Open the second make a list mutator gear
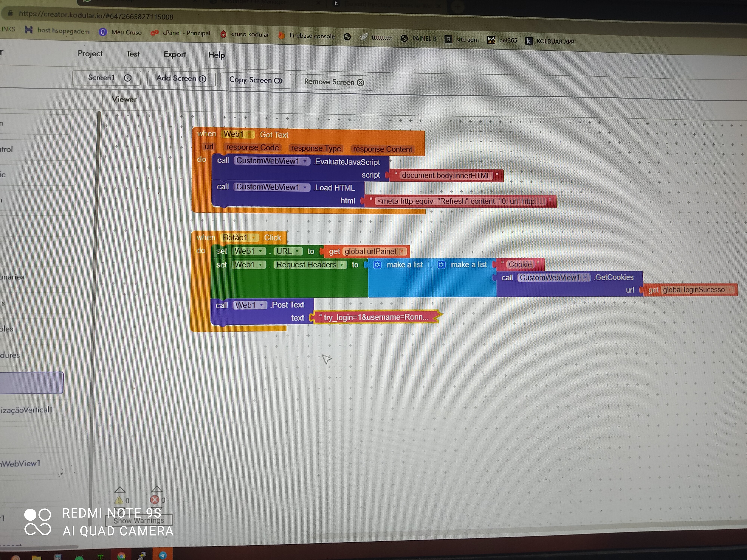Viewport: 747px width, 560px height. pos(441,265)
